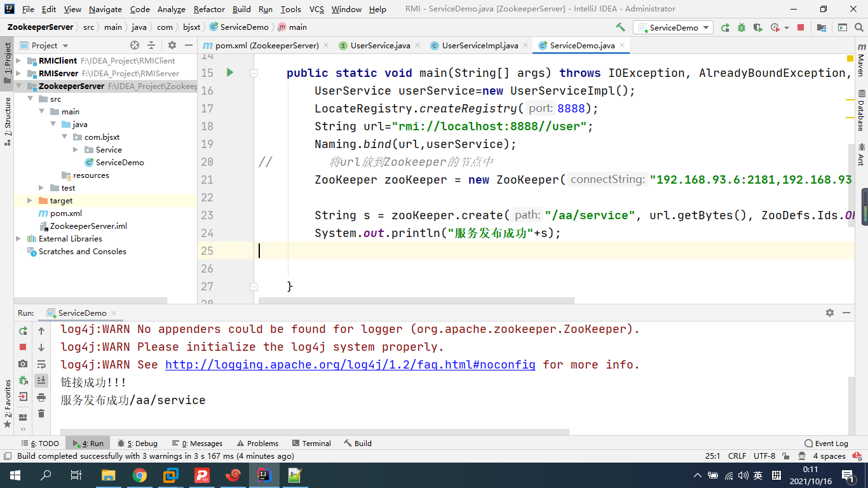The image size is (868, 488).
Task: Open the Analyze menu
Action: tap(171, 9)
